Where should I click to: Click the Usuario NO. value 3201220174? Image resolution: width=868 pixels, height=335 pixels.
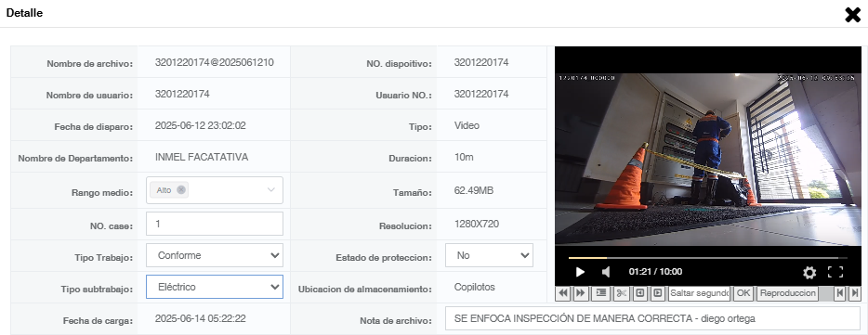[481, 94]
